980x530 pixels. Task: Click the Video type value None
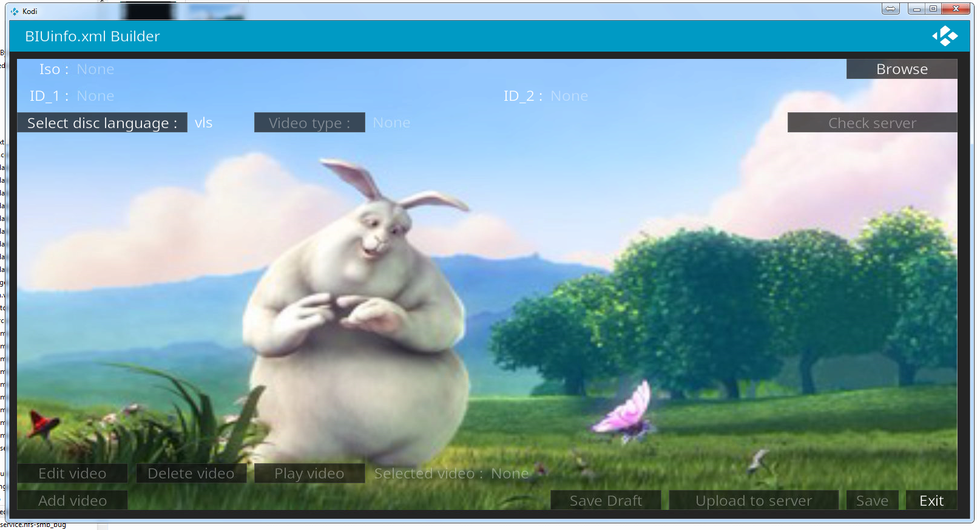point(391,123)
